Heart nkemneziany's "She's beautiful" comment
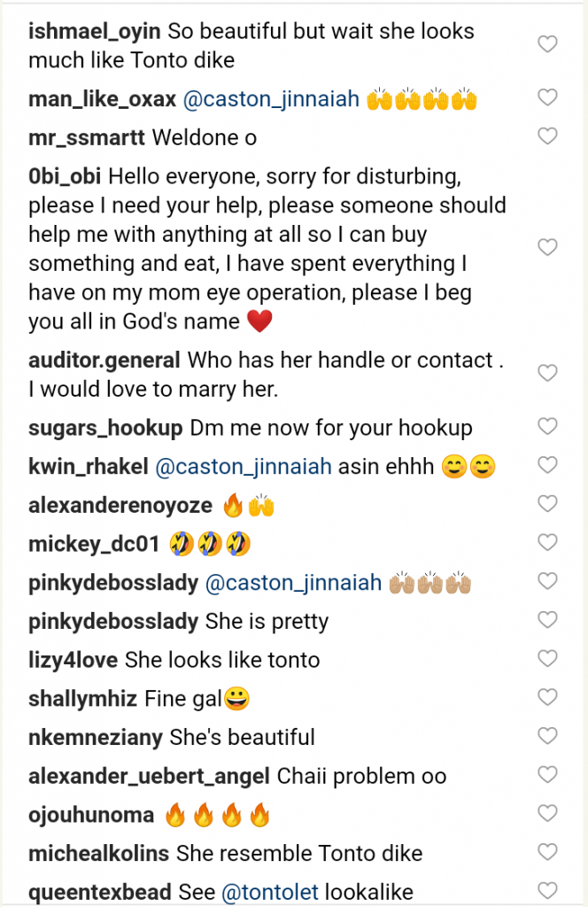588x907 pixels. pyautogui.click(x=548, y=736)
